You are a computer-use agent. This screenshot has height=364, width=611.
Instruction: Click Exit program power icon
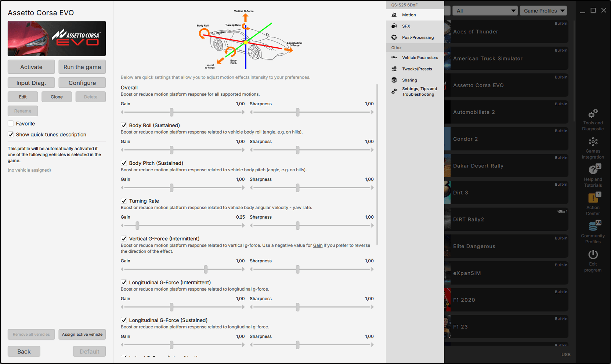pyautogui.click(x=593, y=254)
